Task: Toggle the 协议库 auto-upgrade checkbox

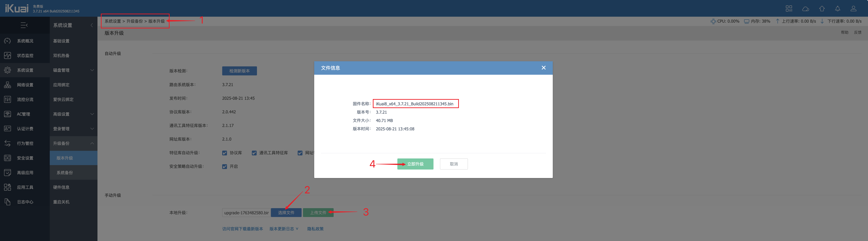Action: click(225, 153)
